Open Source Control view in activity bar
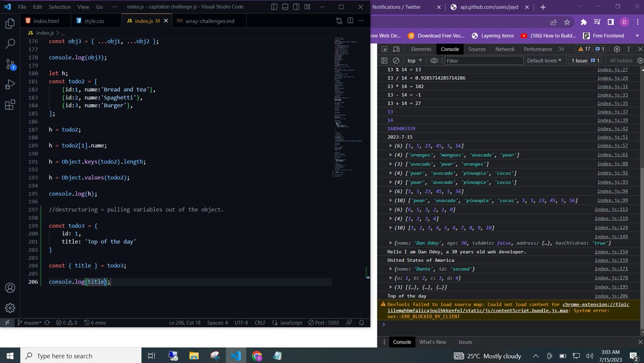 10,64
